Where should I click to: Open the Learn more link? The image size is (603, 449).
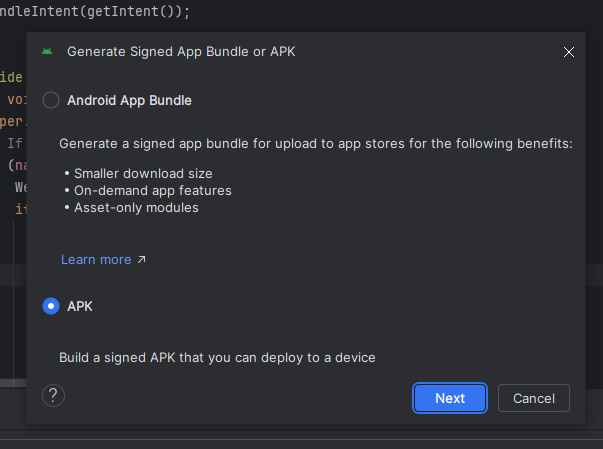tap(96, 260)
